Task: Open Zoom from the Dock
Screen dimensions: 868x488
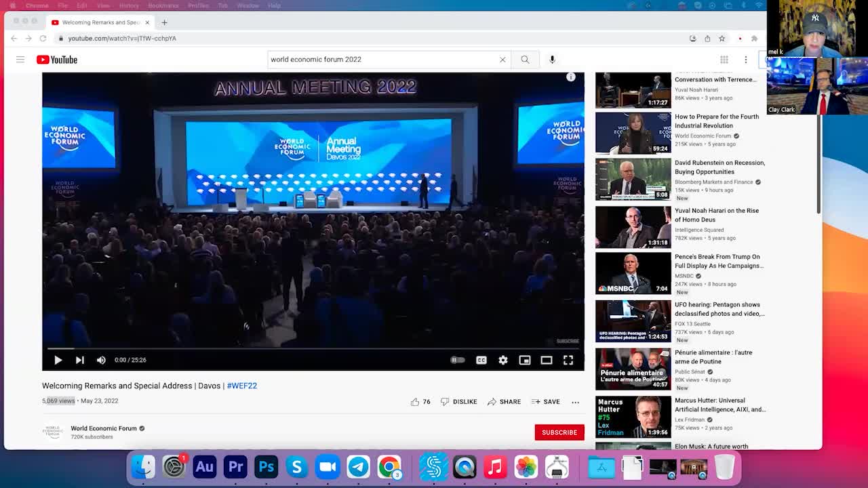Action: (328, 467)
